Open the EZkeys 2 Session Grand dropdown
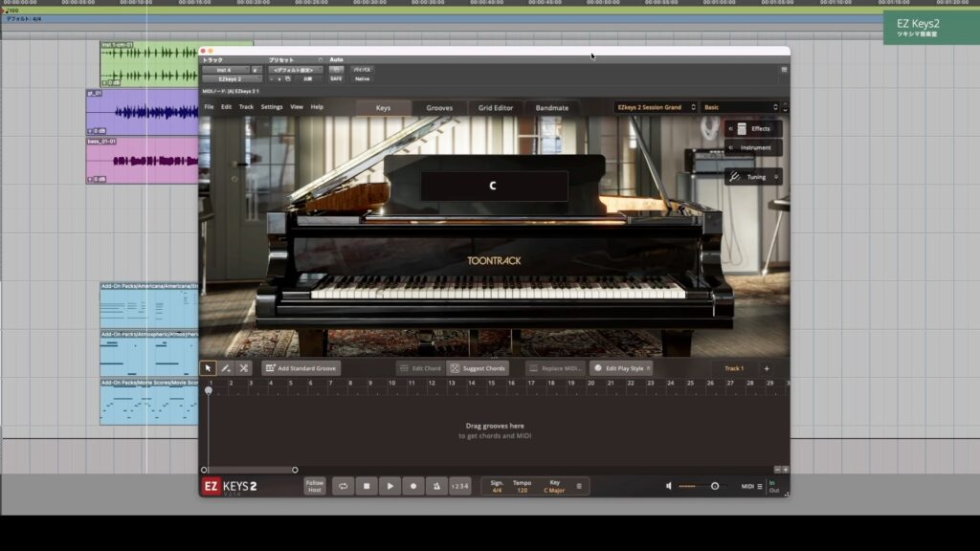The image size is (980, 551). tap(656, 107)
